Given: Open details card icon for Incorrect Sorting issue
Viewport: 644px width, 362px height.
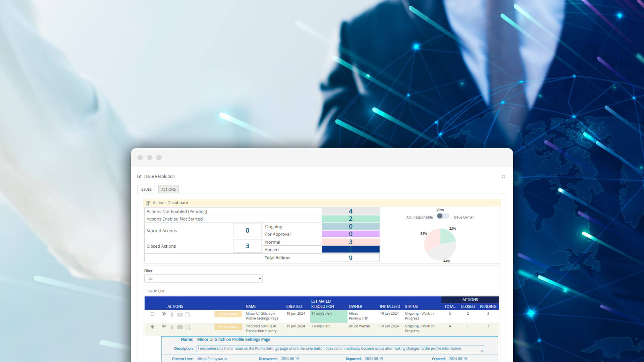Looking at the screenshot, I should click(180, 327).
